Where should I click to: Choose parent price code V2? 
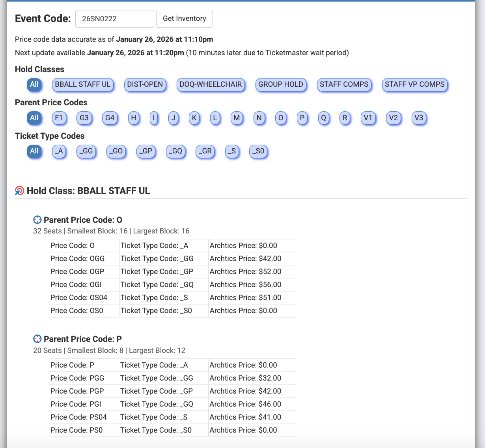[x=393, y=118]
